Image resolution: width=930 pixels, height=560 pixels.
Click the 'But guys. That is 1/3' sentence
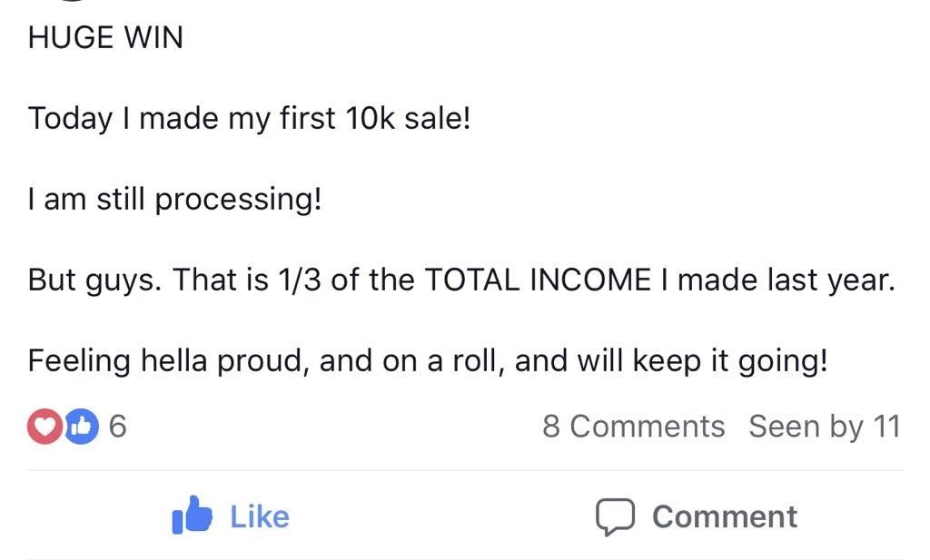460,280
